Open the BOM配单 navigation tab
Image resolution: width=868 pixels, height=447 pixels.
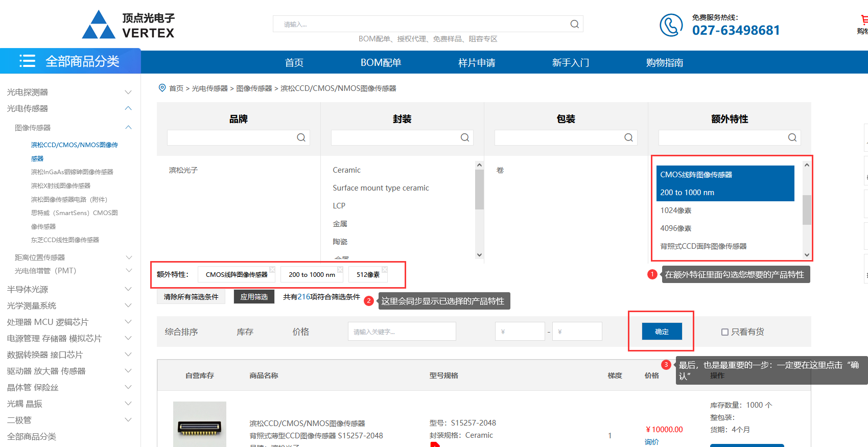point(381,62)
